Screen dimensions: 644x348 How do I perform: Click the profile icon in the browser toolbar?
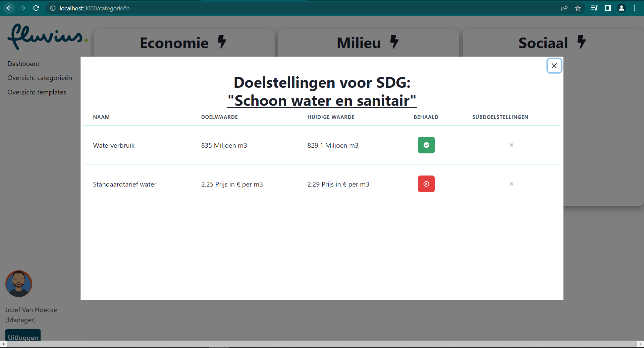coord(621,8)
